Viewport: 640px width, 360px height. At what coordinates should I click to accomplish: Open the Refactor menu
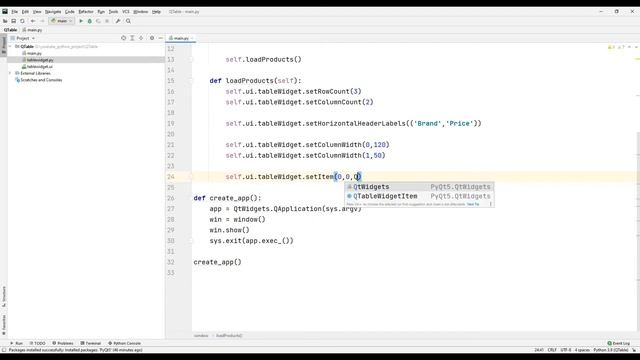[86, 12]
